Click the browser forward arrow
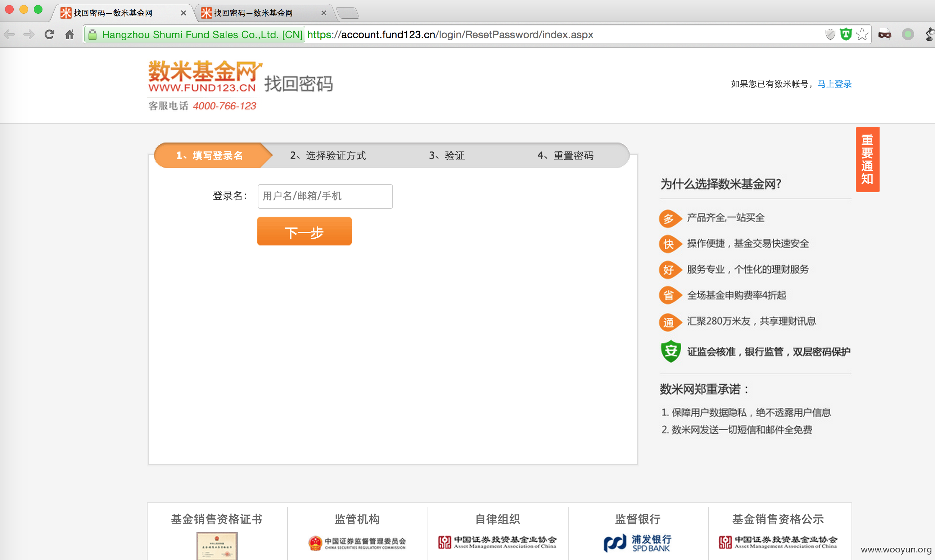Image resolution: width=935 pixels, height=560 pixels. pyautogui.click(x=29, y=35)
